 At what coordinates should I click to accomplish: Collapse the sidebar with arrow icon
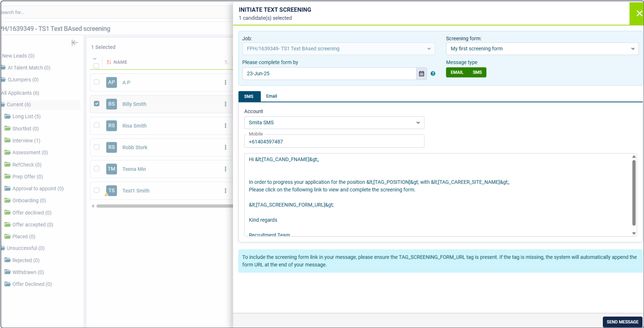[x=75, y=42]
